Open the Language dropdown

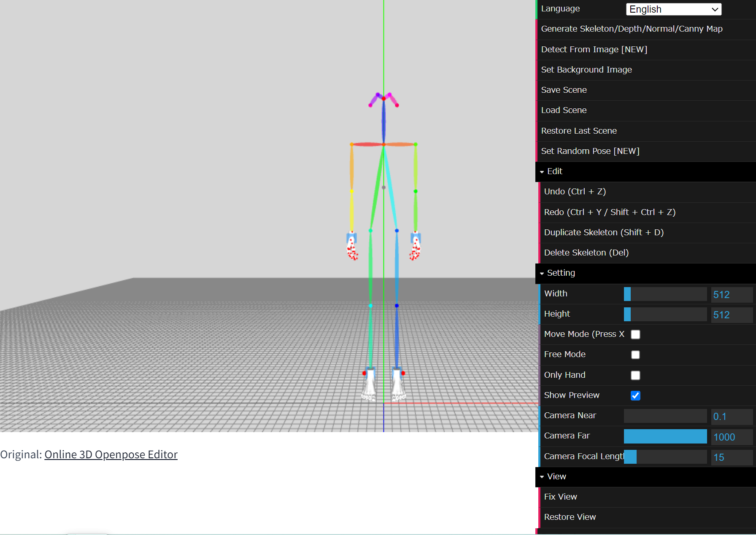[x=673, y=9]
